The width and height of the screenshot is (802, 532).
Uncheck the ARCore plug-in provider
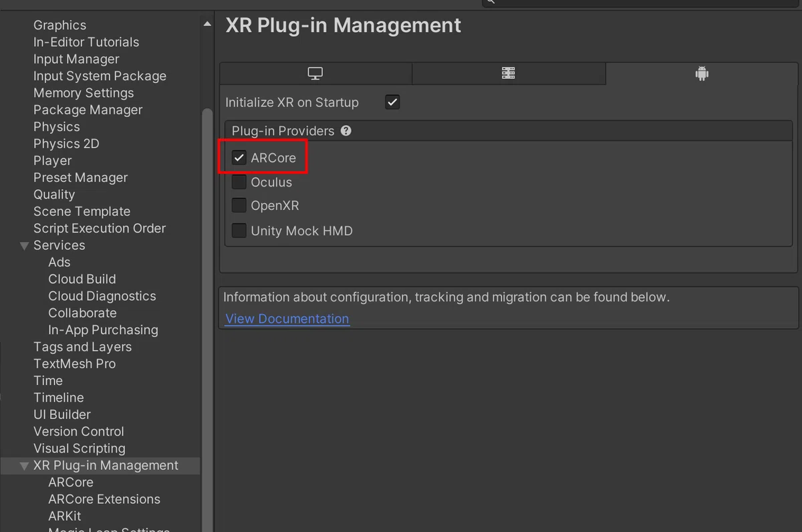tap(239, 158)
